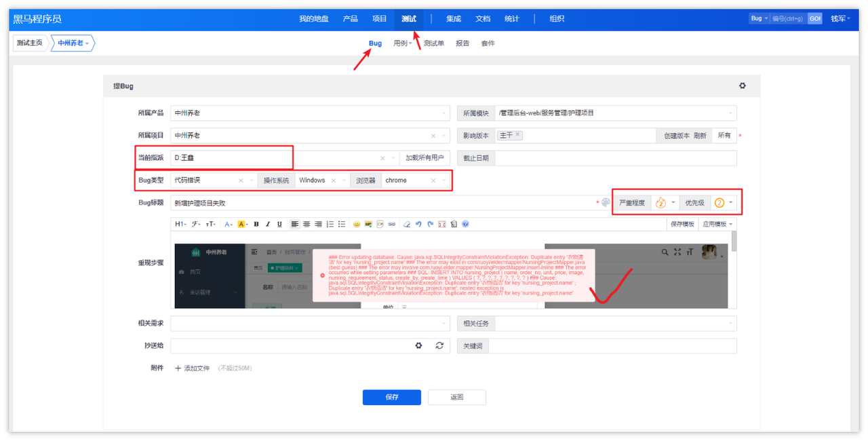Open the emoticon picker in editor

point(357,224)
